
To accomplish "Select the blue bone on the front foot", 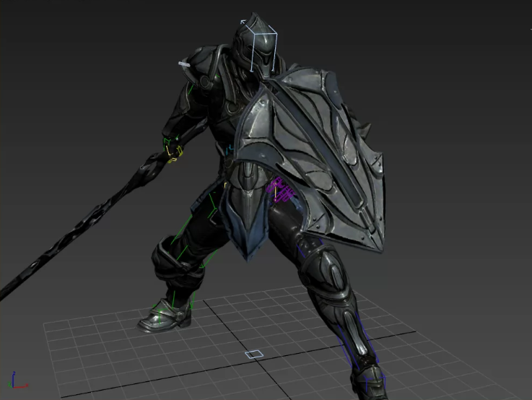I will pyautogui.click(x=374, y=383).
